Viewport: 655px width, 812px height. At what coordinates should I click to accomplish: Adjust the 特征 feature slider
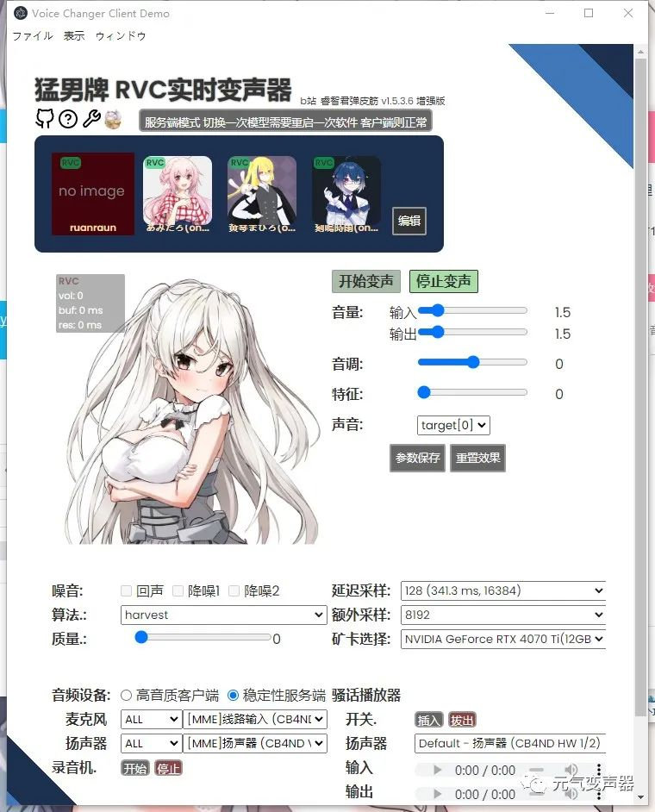click(472, 392)
